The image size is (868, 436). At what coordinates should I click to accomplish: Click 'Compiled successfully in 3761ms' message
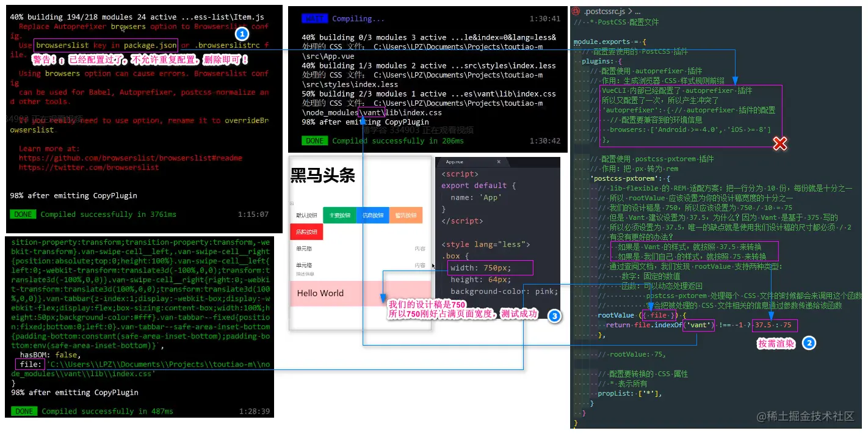(108, 214)
